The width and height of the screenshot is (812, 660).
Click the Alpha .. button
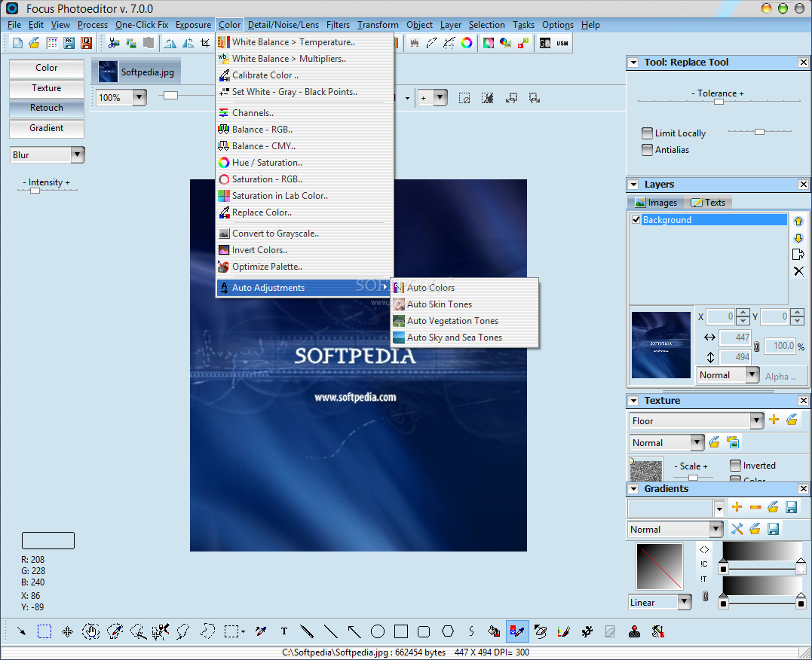click(x=780, y=376)
